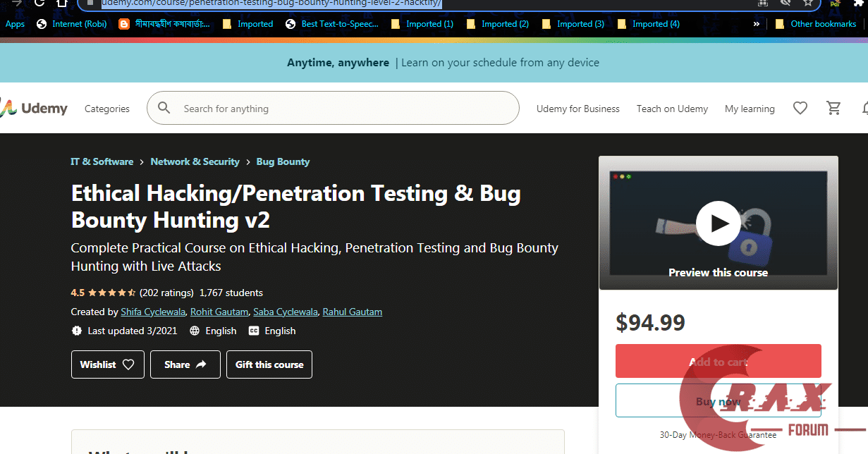Open Udemy for Business

578,109
